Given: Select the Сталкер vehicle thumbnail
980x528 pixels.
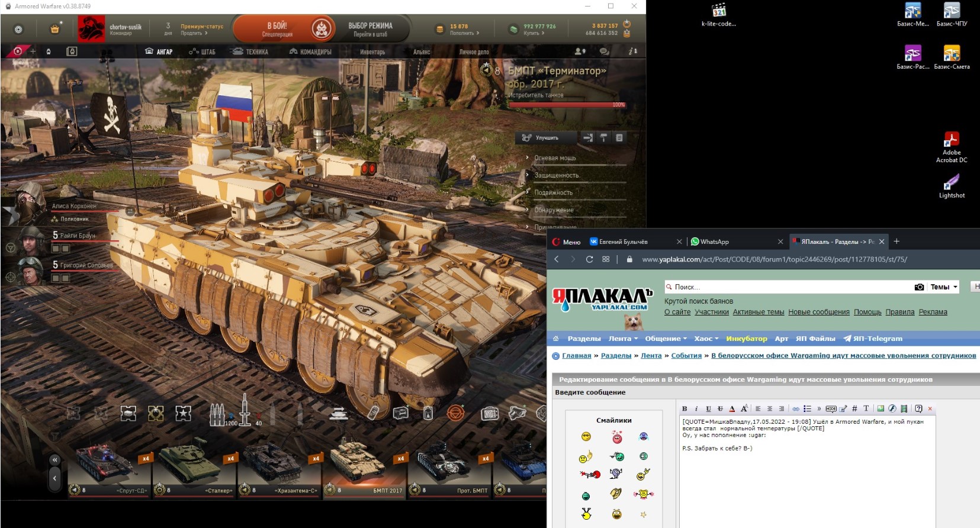Looking at the screenshot, I should pos(194,471).
